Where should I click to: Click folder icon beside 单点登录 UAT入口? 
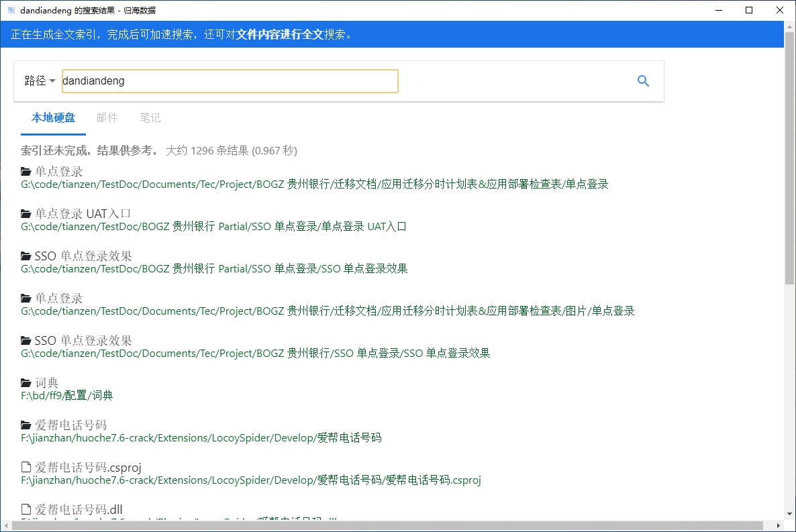coord(26,214)
